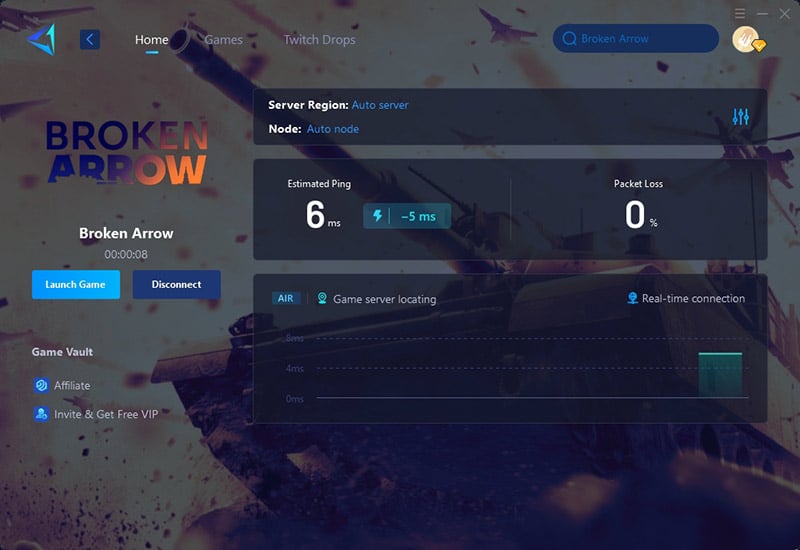
Task: Open the Affiliate link
Action: tap(72, 386)
